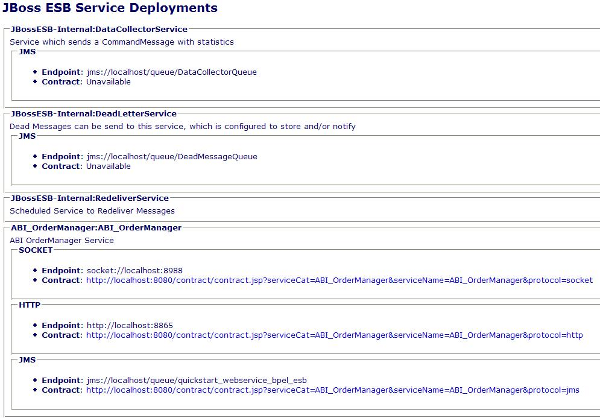
Task: Click the ABI_OrderManager:ABI_OrderManager section title
Action: (95, 228)
